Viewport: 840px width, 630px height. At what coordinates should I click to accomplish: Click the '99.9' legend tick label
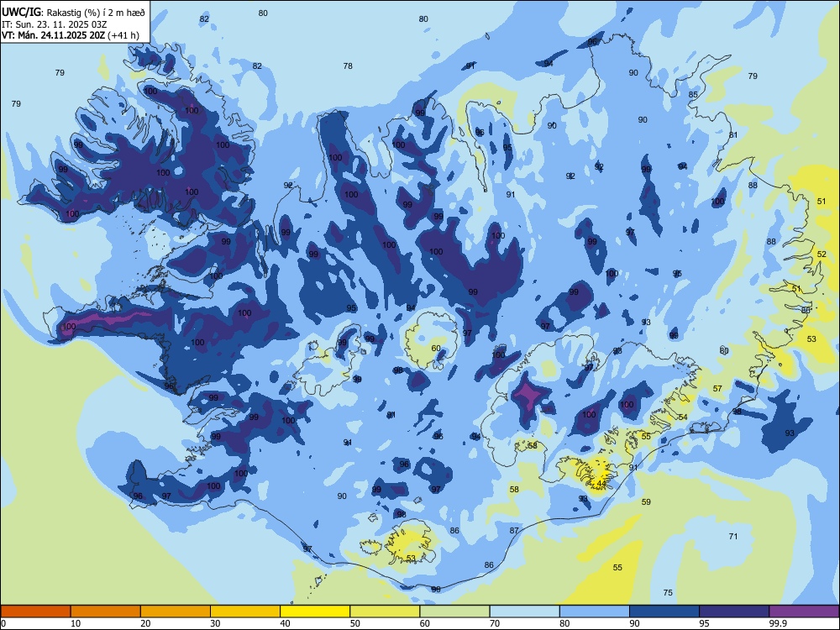point(777,623)
